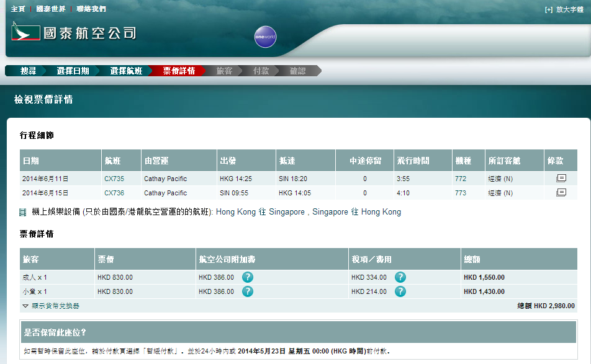
Task: Go back to 選擇日期 step
Action: (x=73, y=71)
